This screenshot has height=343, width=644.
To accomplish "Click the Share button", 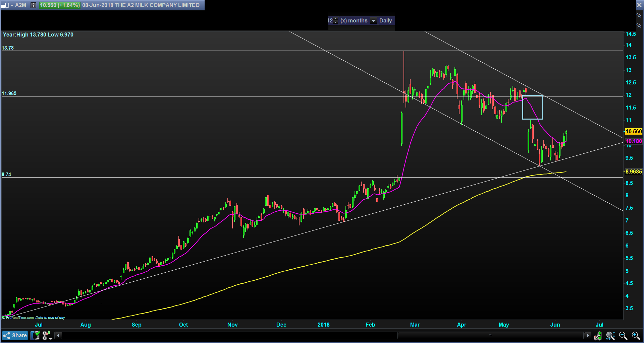I will 15,335.
